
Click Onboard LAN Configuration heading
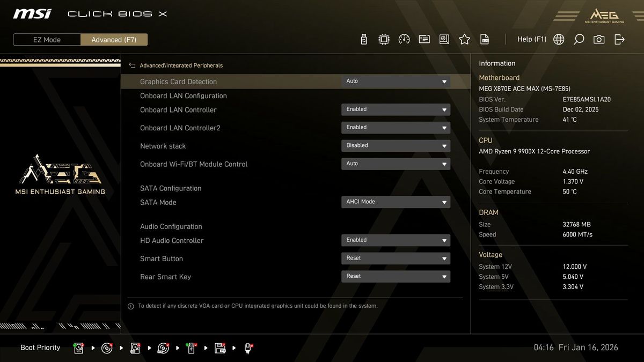[x=184, y=96]
